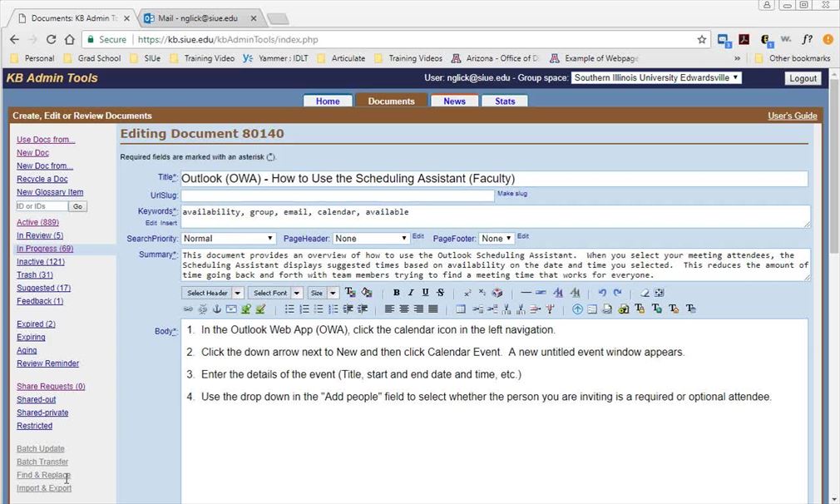Insert an anchor with anchor icon
Screen dimensions: 840x504
217,309
